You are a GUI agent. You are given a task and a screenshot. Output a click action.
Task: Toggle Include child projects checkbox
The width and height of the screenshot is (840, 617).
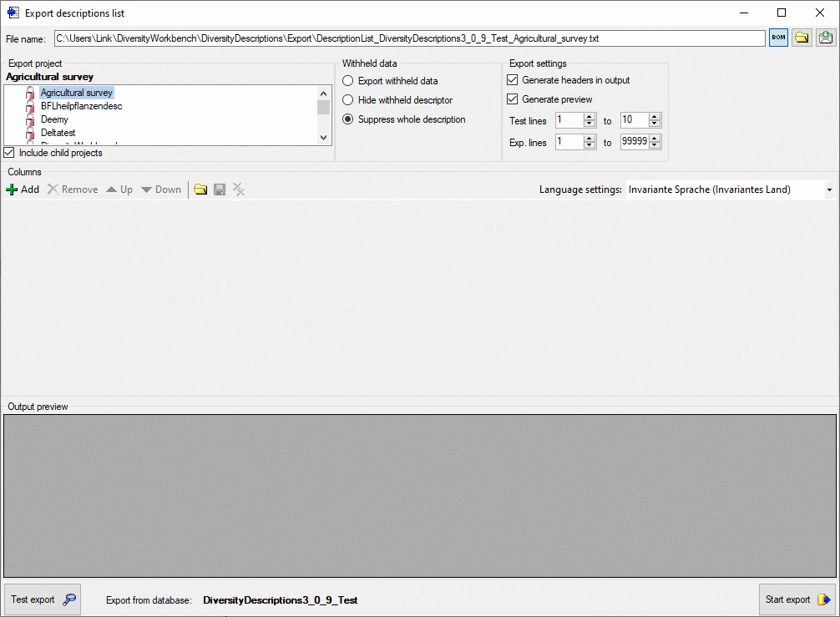(9, 153)
